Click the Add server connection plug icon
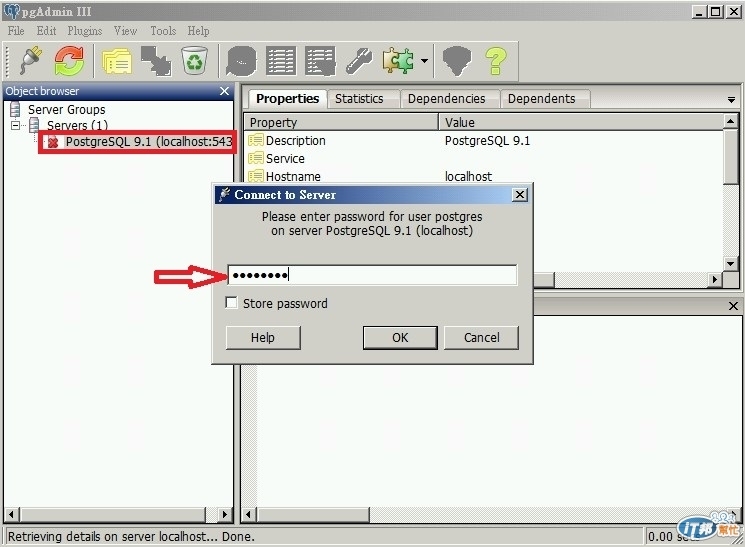Image resolution: width=745 pixels, height=547 pixels. tap(31, 60)
